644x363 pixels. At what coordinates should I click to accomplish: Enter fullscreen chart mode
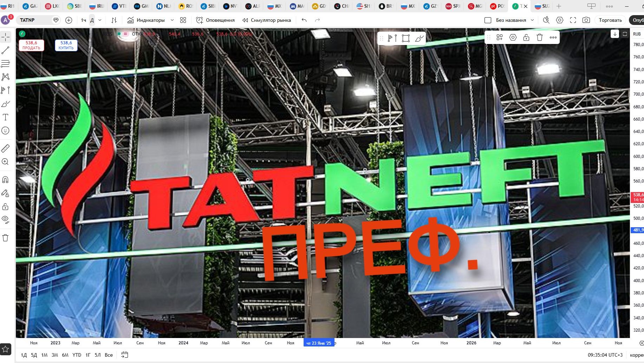tap(573, 20)
